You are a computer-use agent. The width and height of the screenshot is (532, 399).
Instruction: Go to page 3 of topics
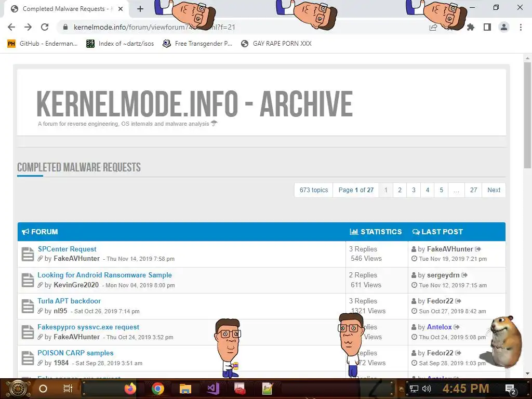pos(414,190)
